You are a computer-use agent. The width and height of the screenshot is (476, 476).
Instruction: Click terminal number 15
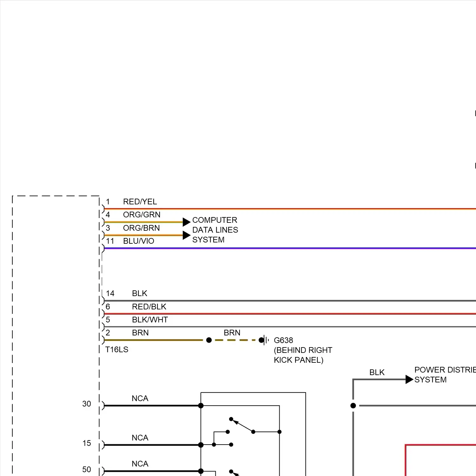point(87,443)
